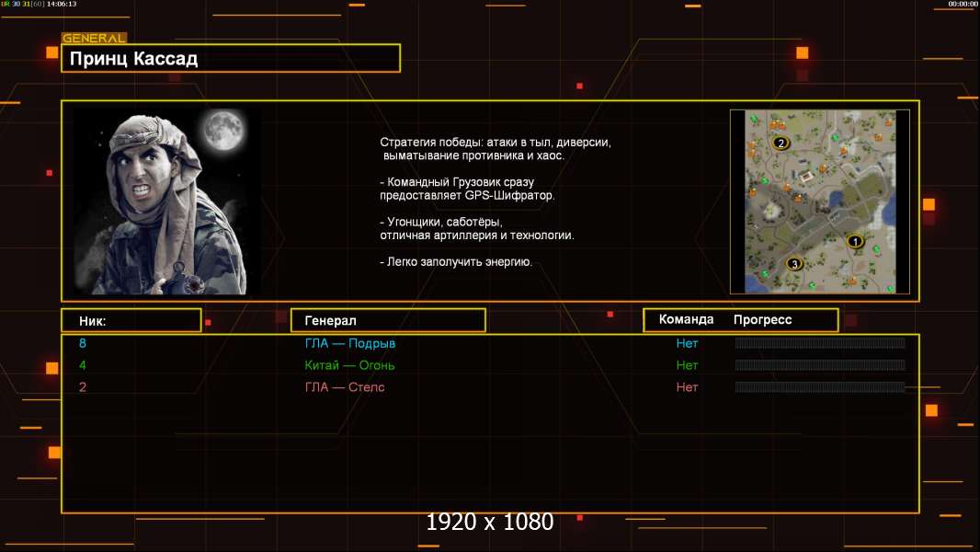
Task: Click Легко заполучить энергию tip text
Action: pos(456,262)
